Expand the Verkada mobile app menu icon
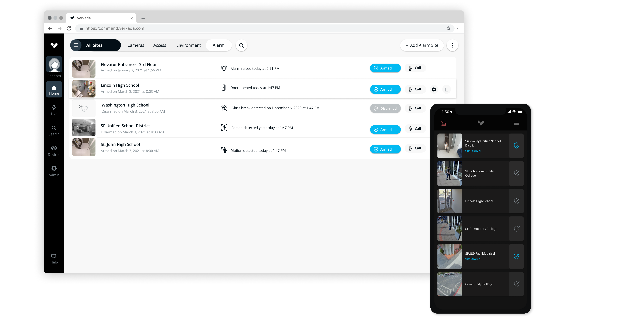This screenshot has height=322, width=644. (x=516, y=123)
